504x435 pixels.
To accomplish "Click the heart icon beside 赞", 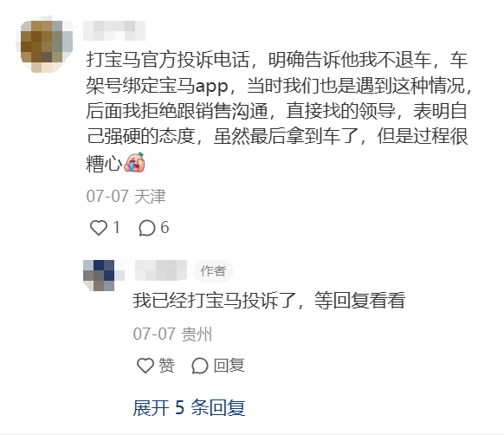I will (x=145, y=366).
